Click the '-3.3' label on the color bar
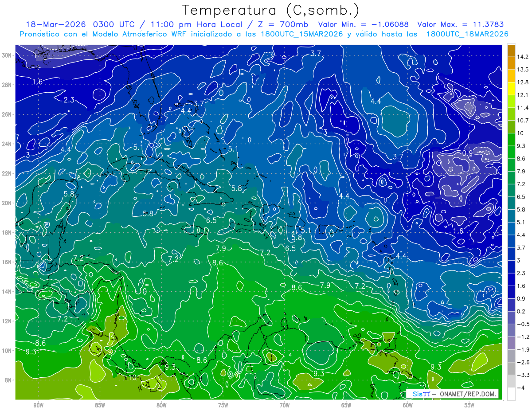 coord(523,375)
